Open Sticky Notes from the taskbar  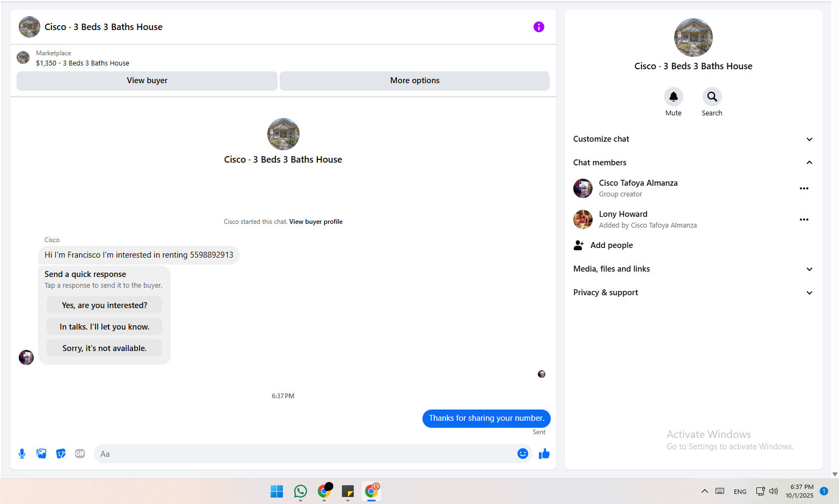coord(348,491)
